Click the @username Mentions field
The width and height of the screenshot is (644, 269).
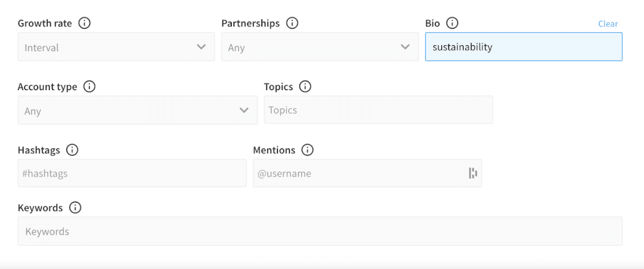pos(360,173)
